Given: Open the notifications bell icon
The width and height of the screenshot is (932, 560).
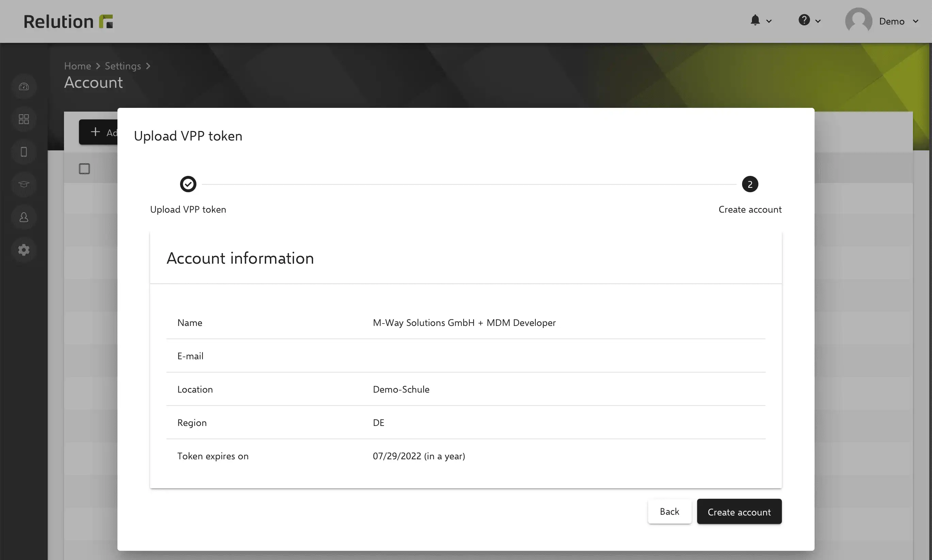Looking at the screenshot, I should click(755, 20).
